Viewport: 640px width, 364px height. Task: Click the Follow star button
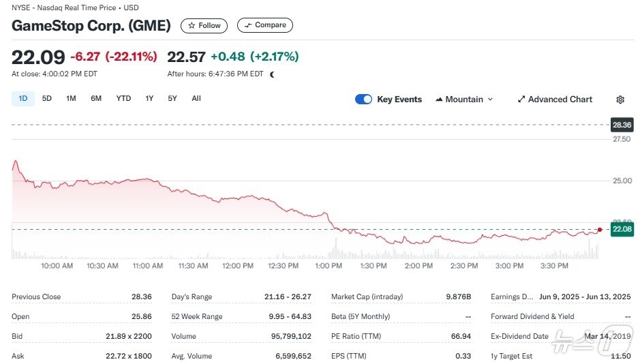(204, 25)
